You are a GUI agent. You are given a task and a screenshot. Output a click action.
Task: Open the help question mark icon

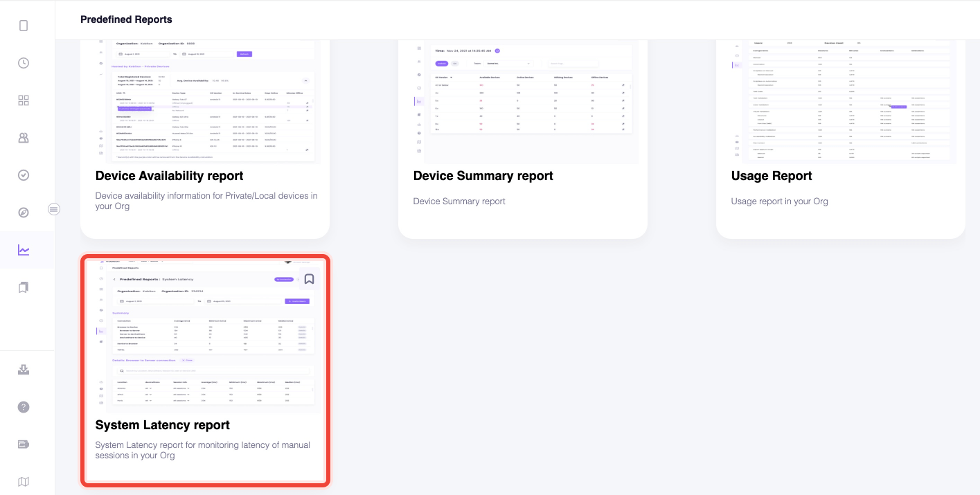coord(24,407)
